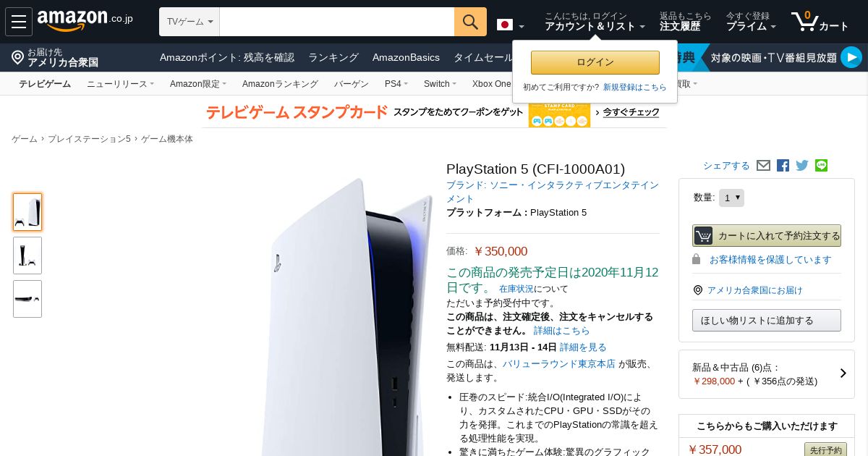Click the Amazon.co.jp logo
This screenshot has height=456, width=868.
85,21
